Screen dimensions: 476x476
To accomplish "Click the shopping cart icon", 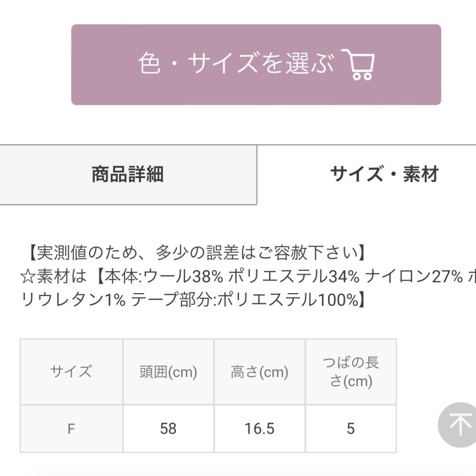I will point(359,65).
